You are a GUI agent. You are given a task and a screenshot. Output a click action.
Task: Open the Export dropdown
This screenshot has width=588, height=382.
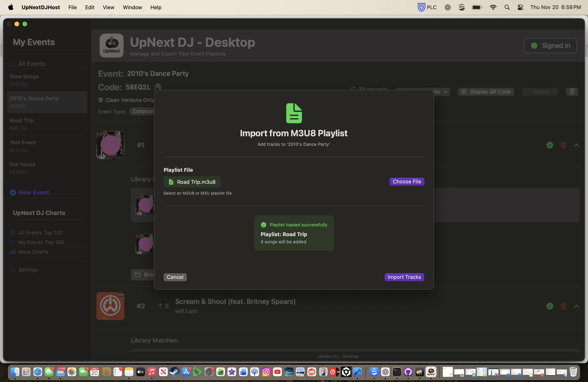tap(540, 92)
